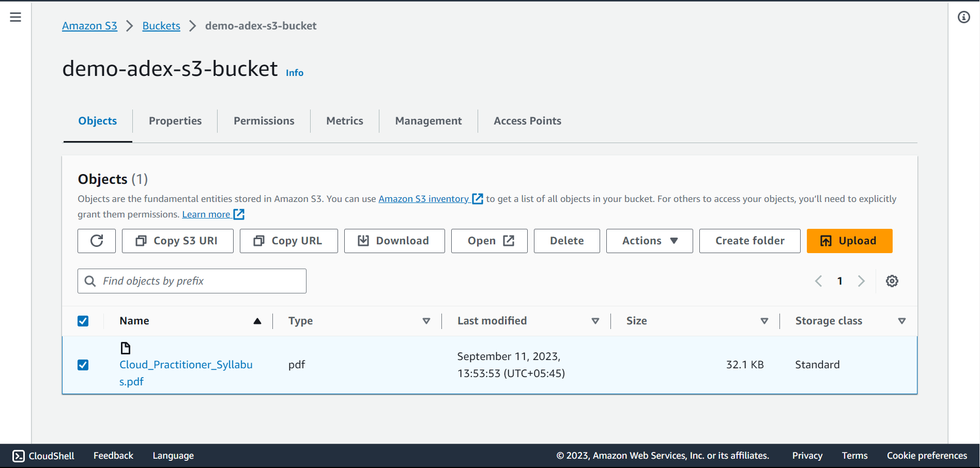Switch to the Permissions tab
980x468 pixels.
coord(264,121)
